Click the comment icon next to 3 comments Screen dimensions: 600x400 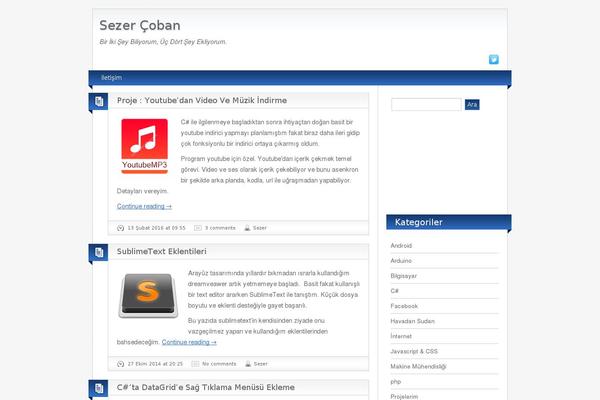pyautogui.click(x=197, y=228)
